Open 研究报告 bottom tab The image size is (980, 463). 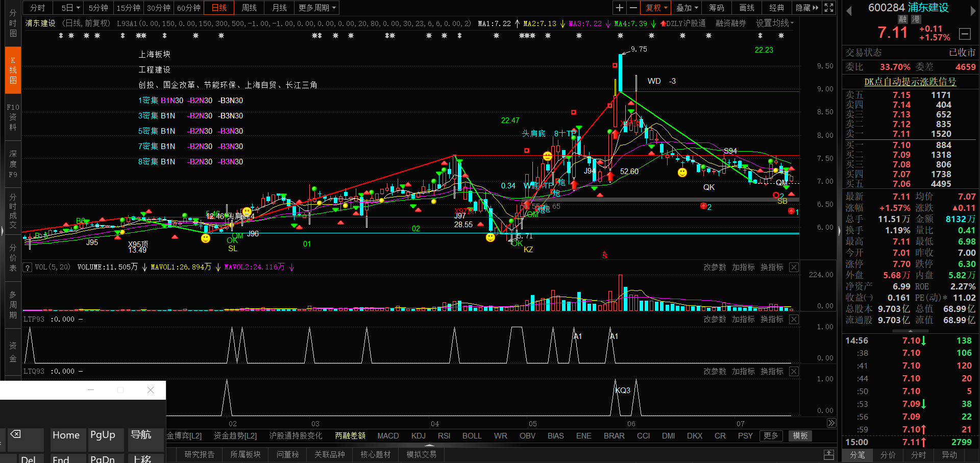pyautogui.click(x=200, y=454)
